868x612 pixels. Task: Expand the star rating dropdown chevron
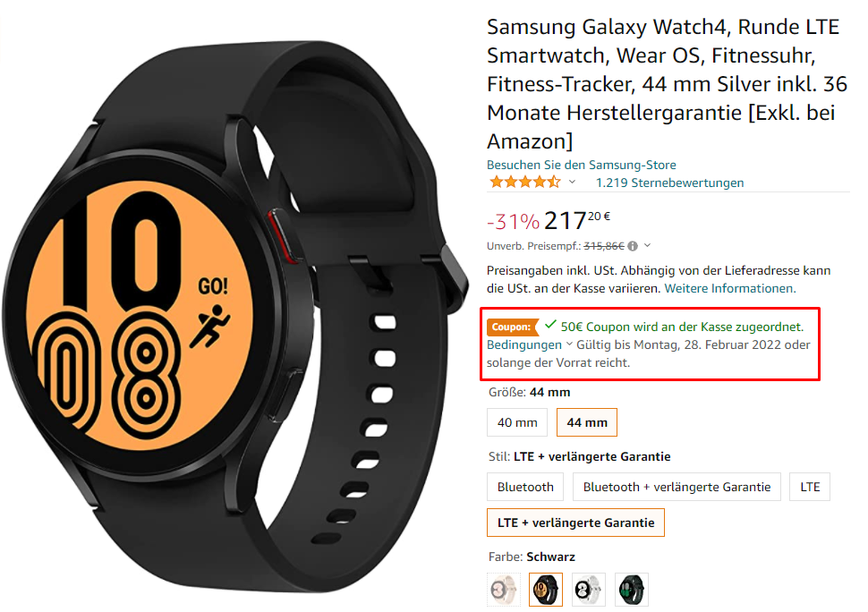572,182
